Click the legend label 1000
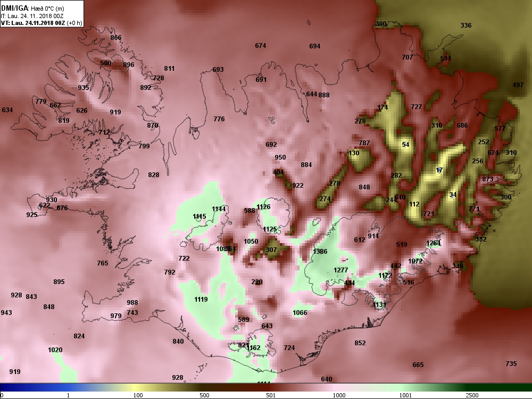This screenshot has width=532, height=399. tap(339, 395)
